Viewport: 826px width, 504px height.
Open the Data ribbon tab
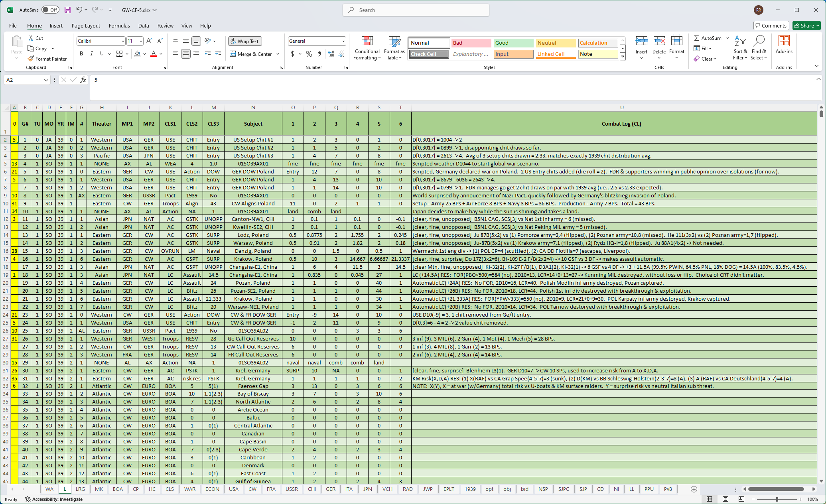[144, 26]
